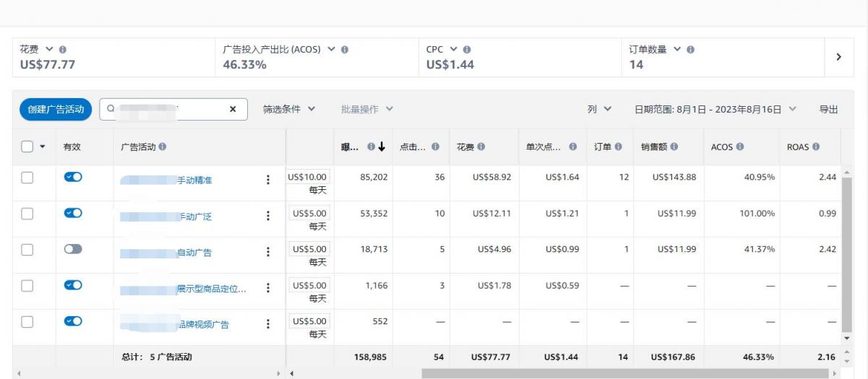The width and height of the screenshot is (868, 379).
Task: Check the box for 手动广泛 campaign row
Action: tap(28, 213)
